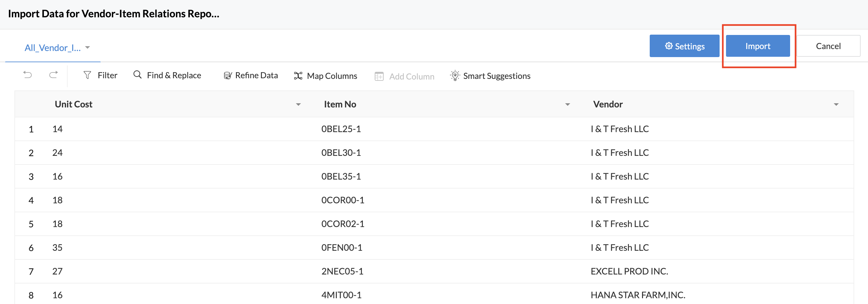Click the Unit Cost column header
The height and width of the screenshot is (304, 868).
[73, 104]
